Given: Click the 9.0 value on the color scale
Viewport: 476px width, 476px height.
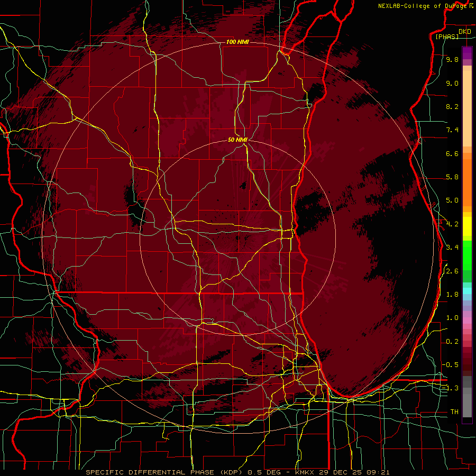Looking at the screenshot, I should (x=452, y=83).
